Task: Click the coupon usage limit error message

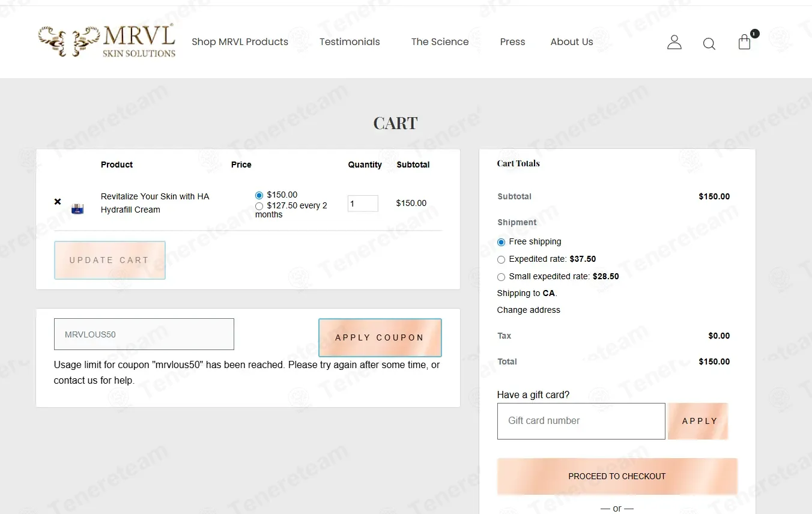Action: pyautogui.click(x=247, y=372)
